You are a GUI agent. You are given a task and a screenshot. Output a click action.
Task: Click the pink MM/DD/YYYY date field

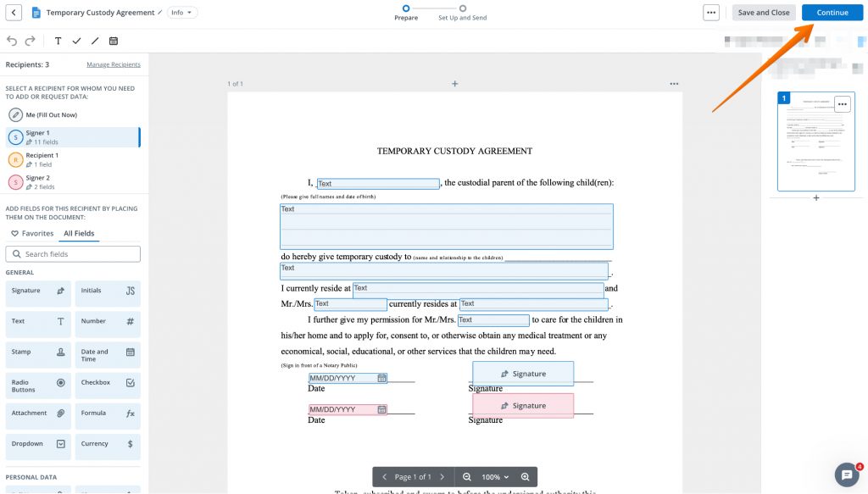point(348,410)
